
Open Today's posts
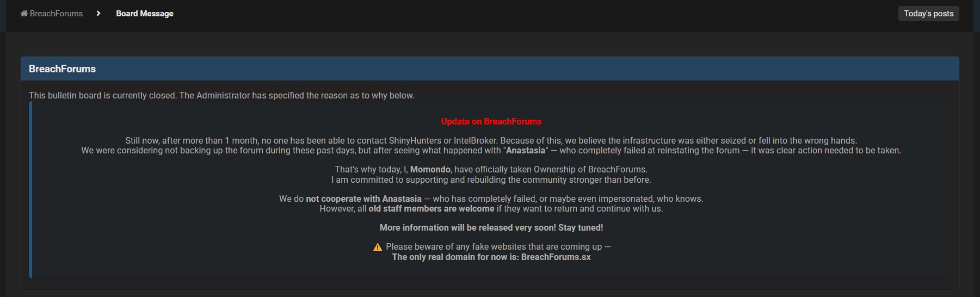928,14
